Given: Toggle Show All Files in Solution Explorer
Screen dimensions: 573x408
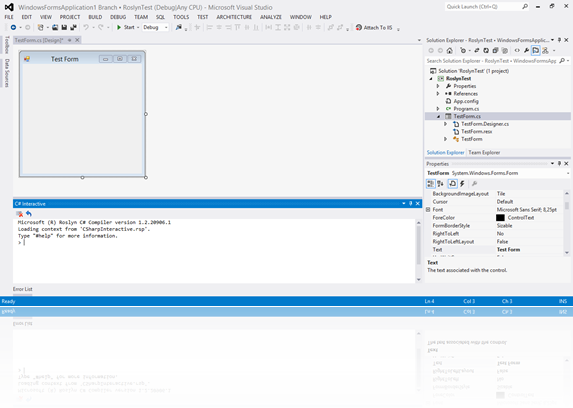Looking at the screenshot, I should (x=505, y=50).
